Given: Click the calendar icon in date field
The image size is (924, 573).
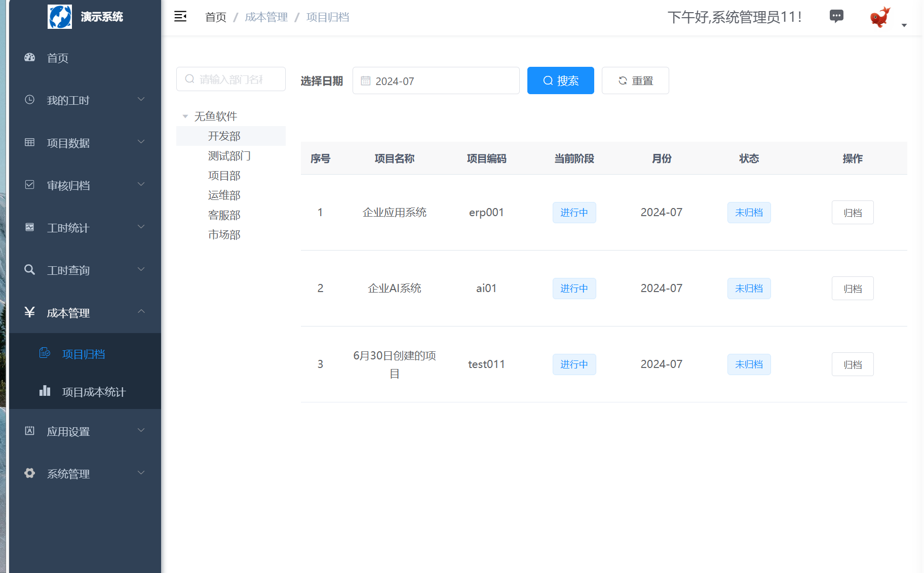Looking at the screenshot, I should point(366,81).
